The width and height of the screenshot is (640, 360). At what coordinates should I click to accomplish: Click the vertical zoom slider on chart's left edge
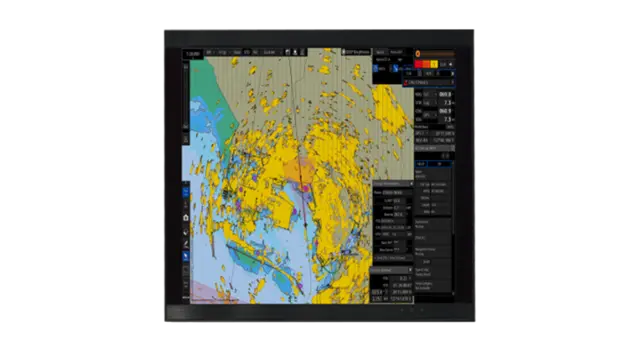[186, 95]
